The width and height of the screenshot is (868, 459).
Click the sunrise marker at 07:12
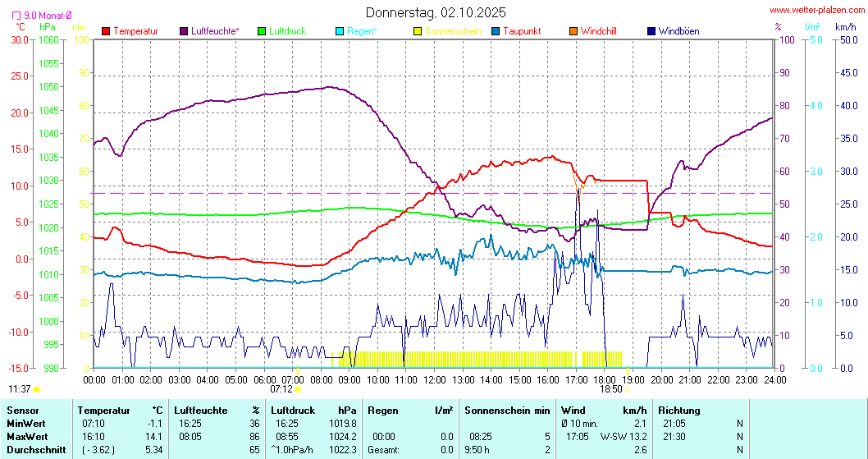tap(298, 389)
